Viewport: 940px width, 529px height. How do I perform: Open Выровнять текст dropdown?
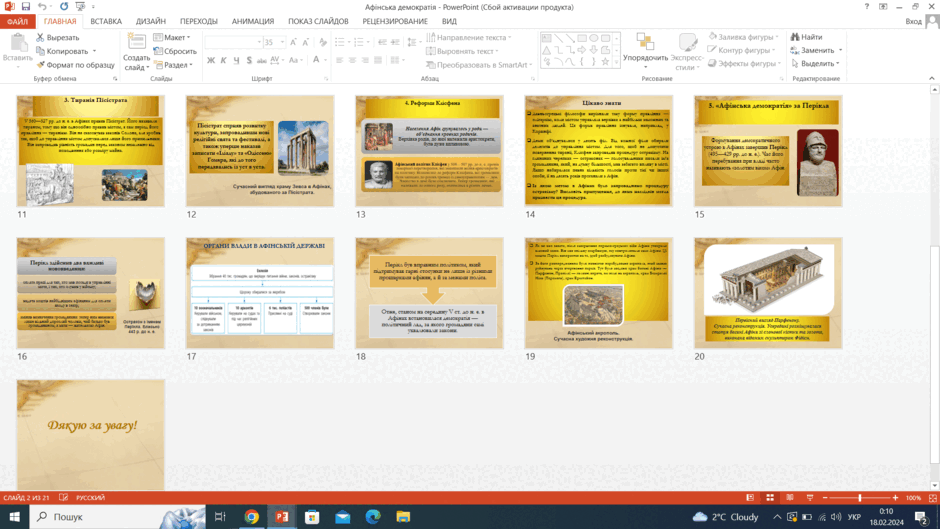tap(462, 51)
